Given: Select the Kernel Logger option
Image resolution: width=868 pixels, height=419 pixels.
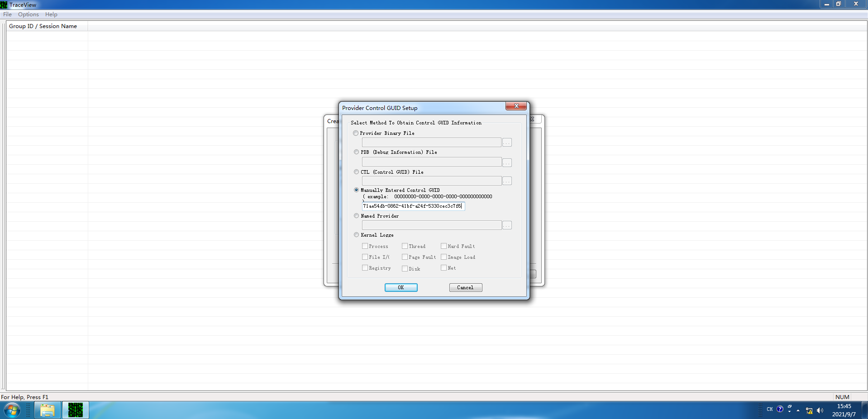Looking at the screenshot, I should (356, 235).
